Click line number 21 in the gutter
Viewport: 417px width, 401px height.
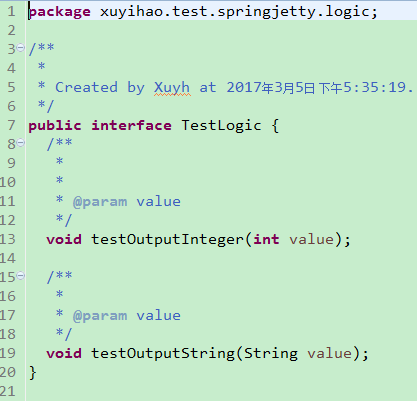(x=7, y=392)
